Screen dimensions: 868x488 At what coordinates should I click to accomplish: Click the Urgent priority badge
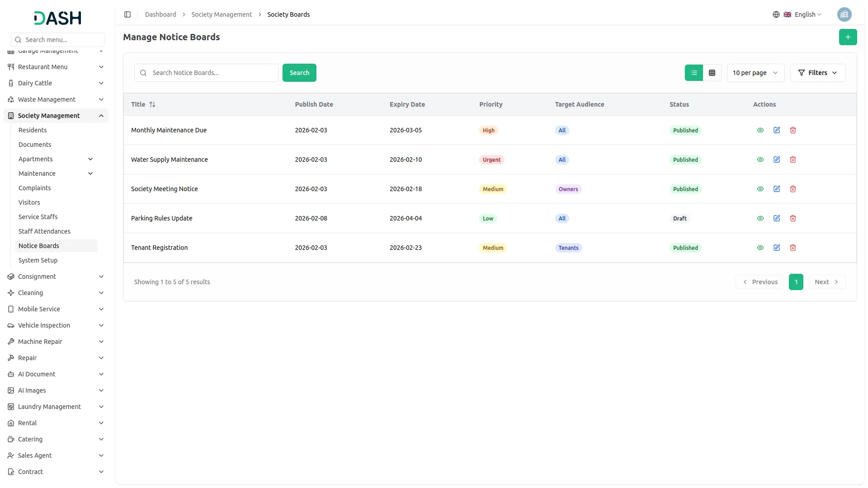pyautogui.click(x=491, y=160)
